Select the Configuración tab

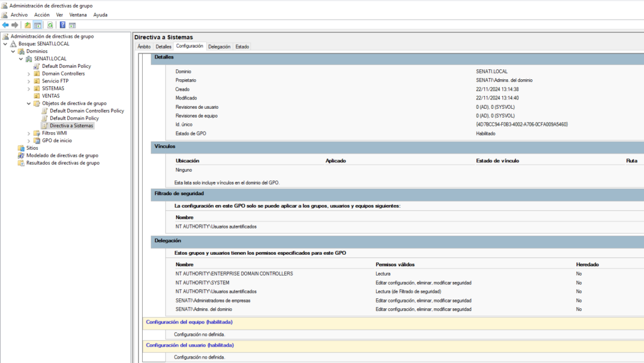pos(190,46)
